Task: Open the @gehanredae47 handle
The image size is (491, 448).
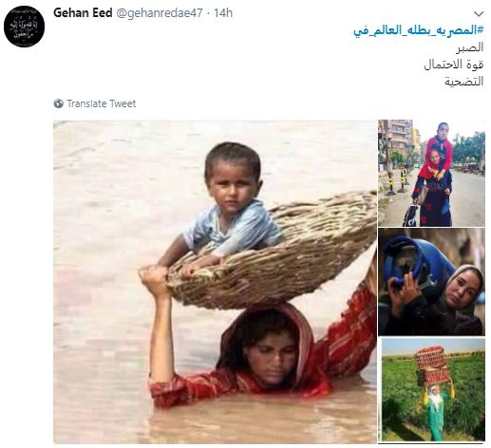Action: tap(160, 13)
